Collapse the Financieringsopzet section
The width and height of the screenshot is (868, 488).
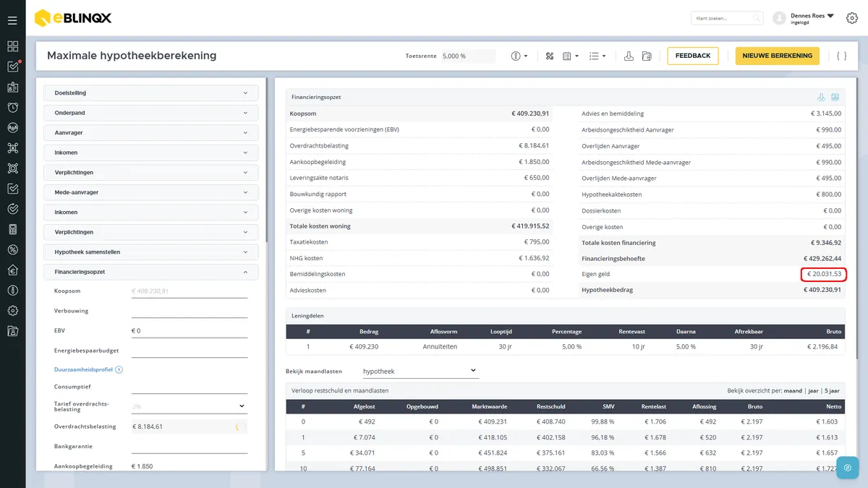pyautogui.click(x=151, y=272)
